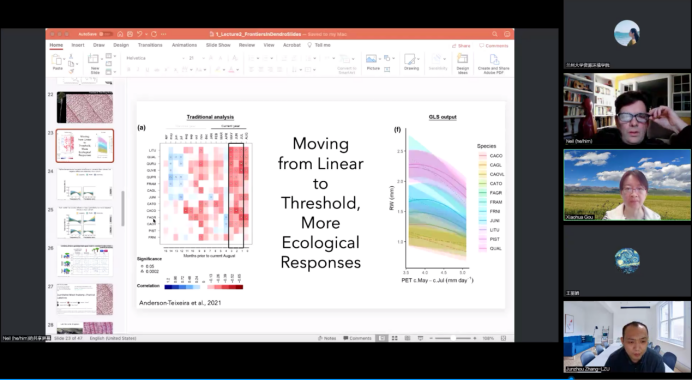
Task: Open the Helvetica font name dropdown
Action: click(155, 58)
